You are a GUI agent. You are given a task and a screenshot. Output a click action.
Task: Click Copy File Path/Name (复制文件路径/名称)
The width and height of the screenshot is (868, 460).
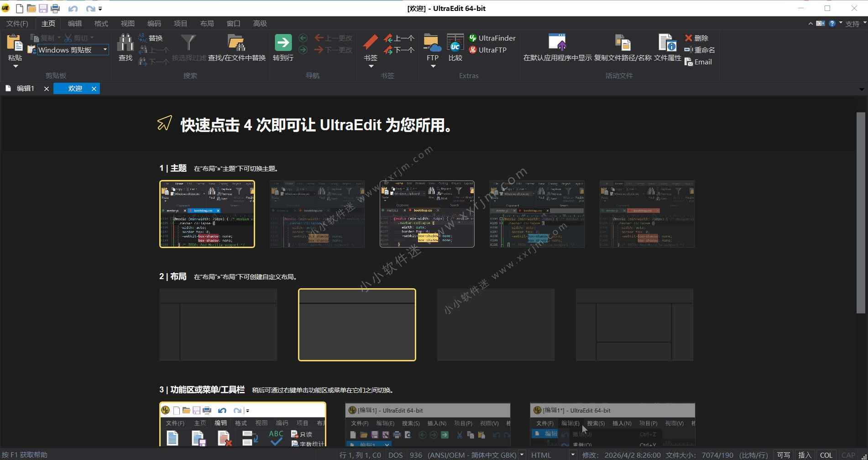click(x=622, y=48)
